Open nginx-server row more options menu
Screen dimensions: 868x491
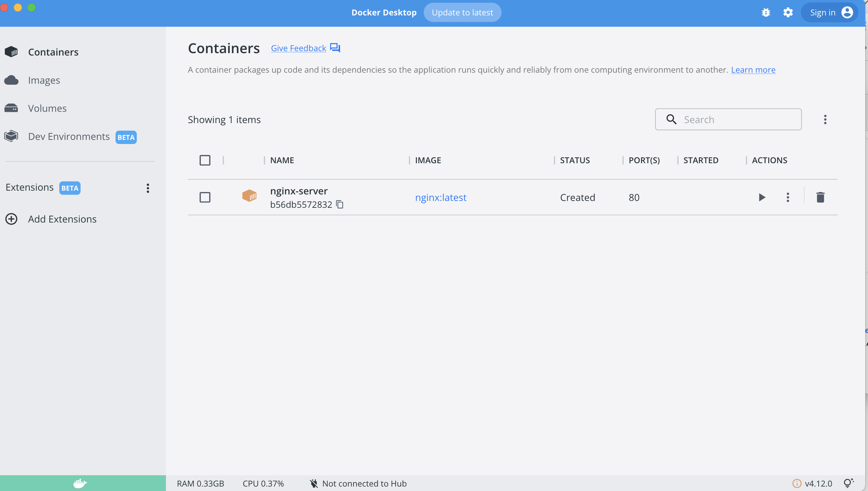click(788, 197)
